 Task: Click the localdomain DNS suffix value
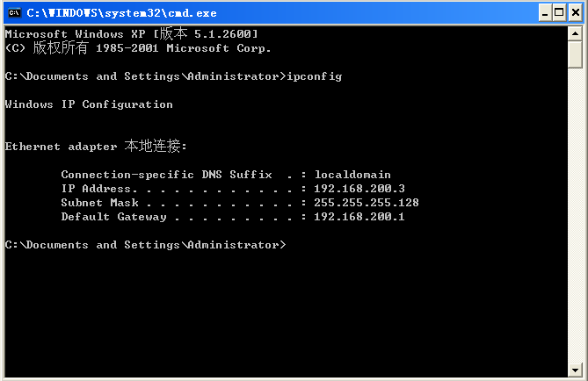352,175
